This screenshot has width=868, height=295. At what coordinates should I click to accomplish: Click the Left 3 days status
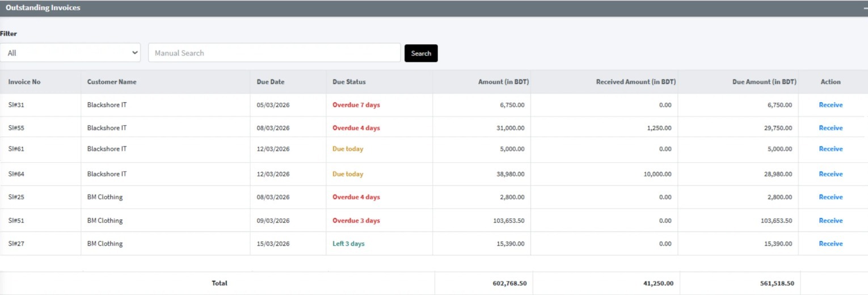pos(348,244)
